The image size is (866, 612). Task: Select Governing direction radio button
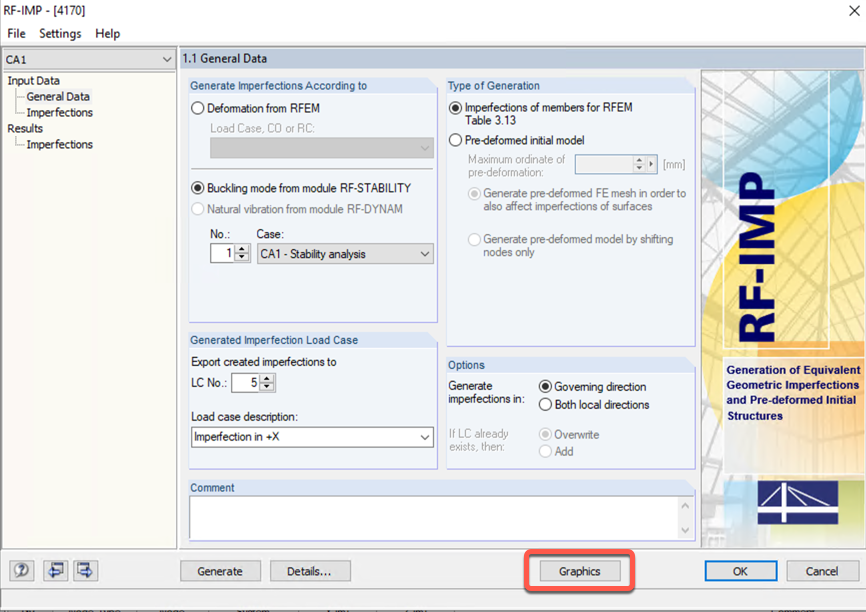click(545, 387)
